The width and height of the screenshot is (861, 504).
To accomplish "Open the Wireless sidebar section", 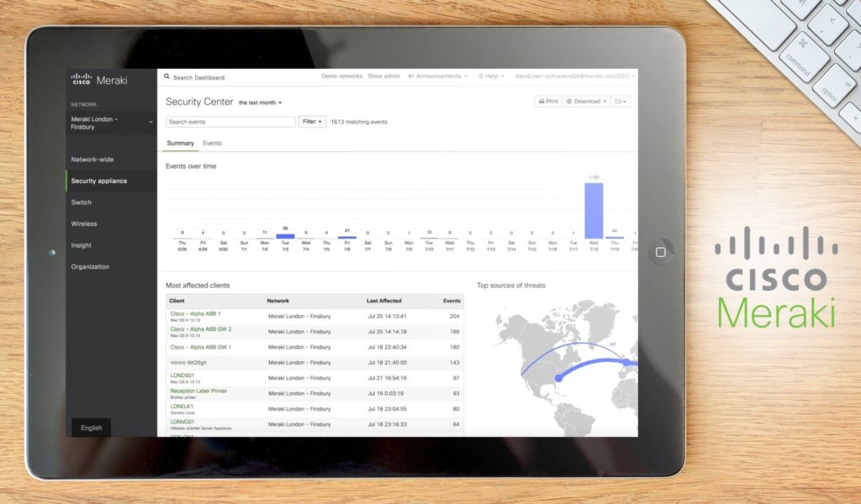I will (x=84, y=224).
